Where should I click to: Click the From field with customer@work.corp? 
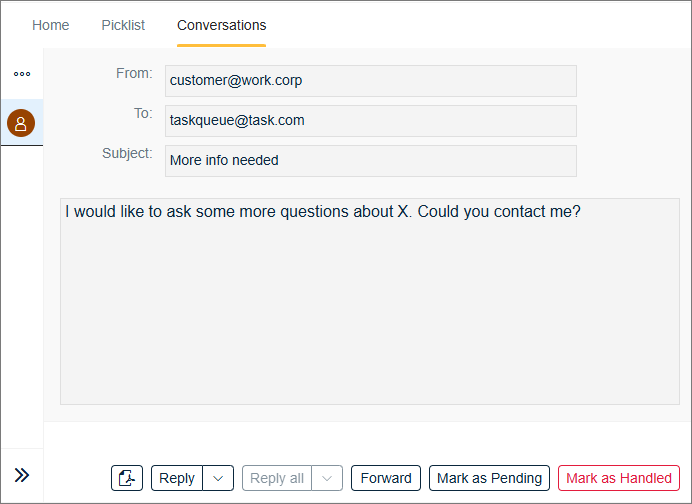tap(371, 81)
